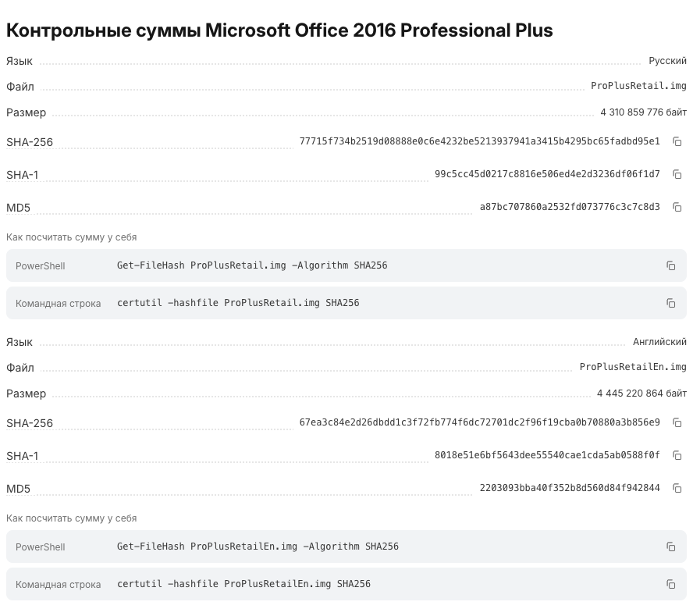Image resolution: width=693 pixels, height=616 pixels.
Task: Click the language value Русский
Action: point(667,61)
